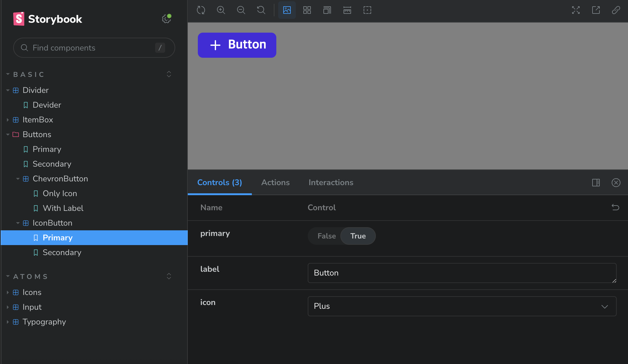Set the primary control to True
Image resolution: width=628 pixels, height=364 pixels.
358,236
